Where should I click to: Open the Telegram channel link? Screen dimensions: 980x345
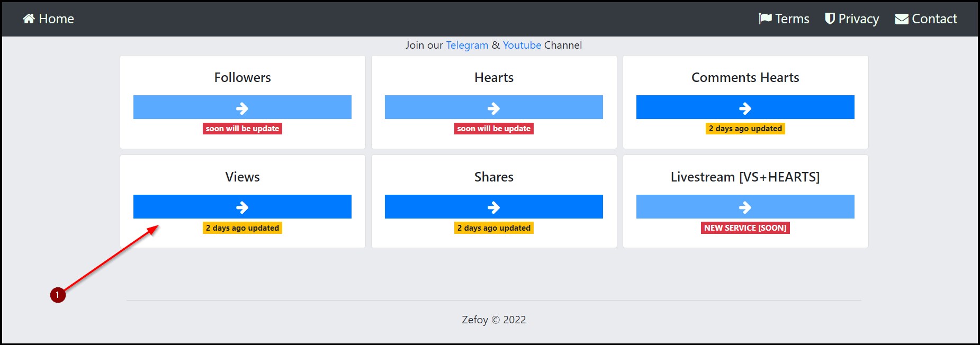point(467,45)
